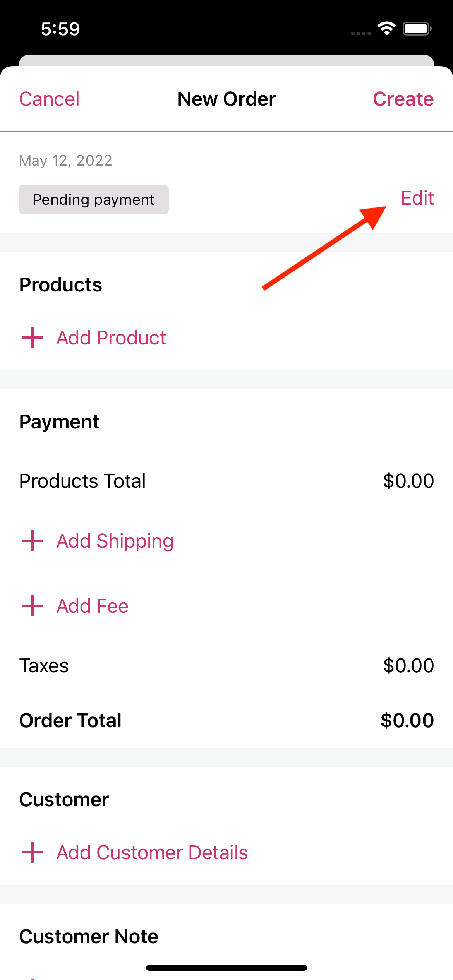The image size is (453, 980).
Task: Tap the Taxes row showing $0.00
Action: pyautogui.click(x=226, y=665)
